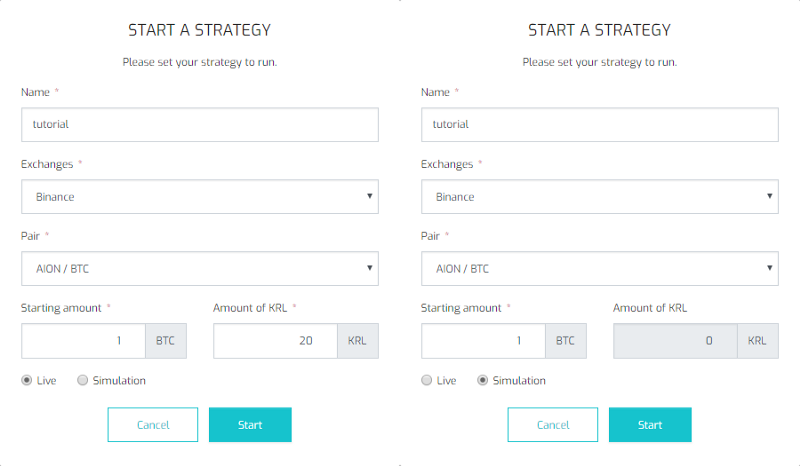
Task: Select Simulation radio in right form
Action: (x=483, y=380)
